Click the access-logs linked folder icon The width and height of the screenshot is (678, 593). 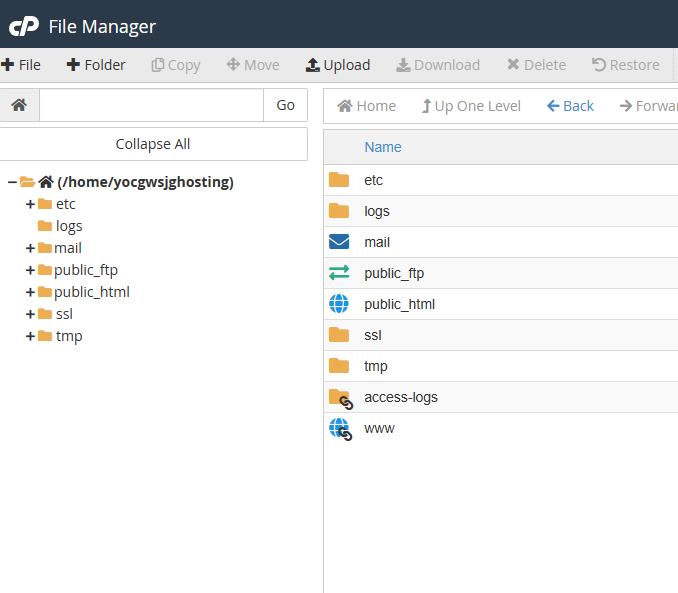[x=340, y=398]
